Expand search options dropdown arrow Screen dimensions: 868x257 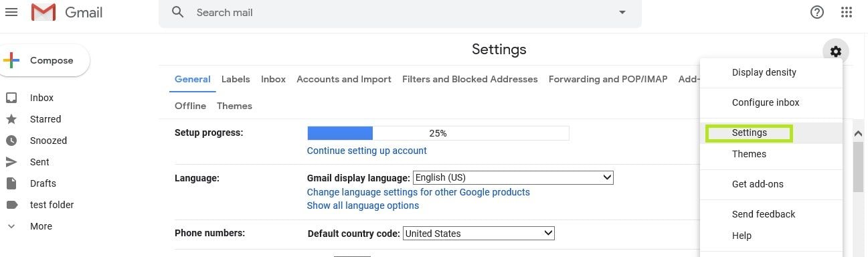[622, 12]
